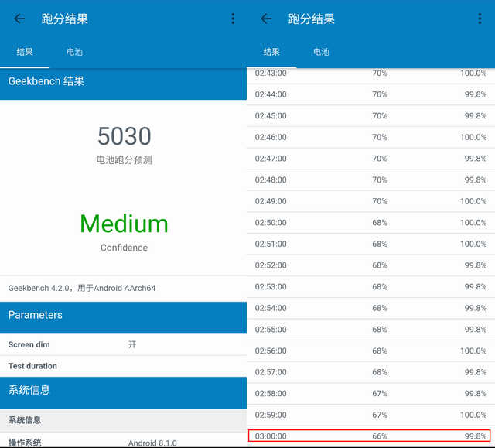Tap the Parameters section header
The image size is (495, 448).
(x=124, y=317)
